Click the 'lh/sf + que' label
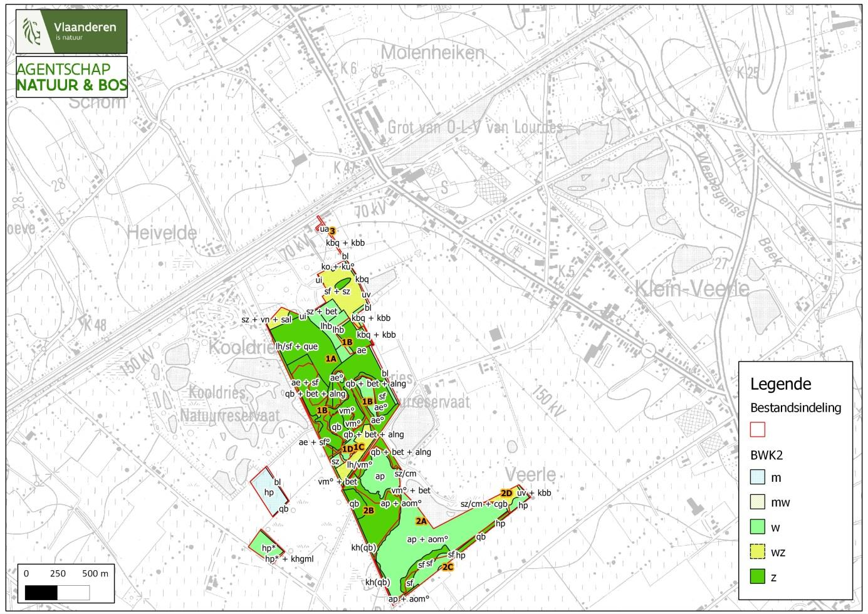 coord(297,346)
